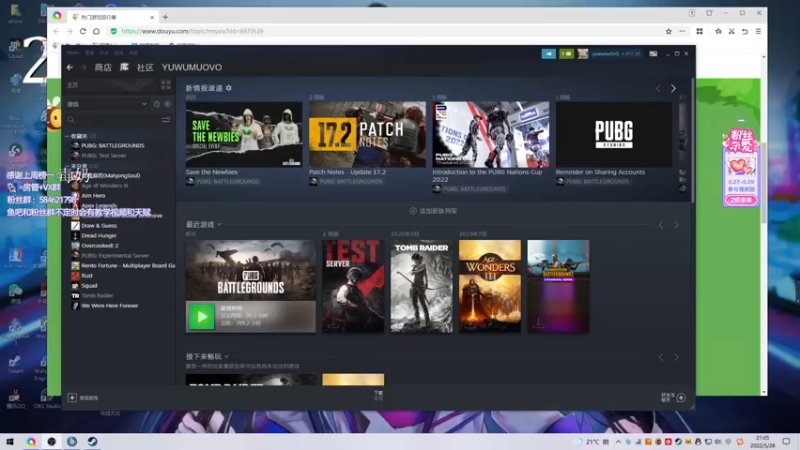Select We Were Here Forever entry
The image size is (800, 450).
pos(110,306)
